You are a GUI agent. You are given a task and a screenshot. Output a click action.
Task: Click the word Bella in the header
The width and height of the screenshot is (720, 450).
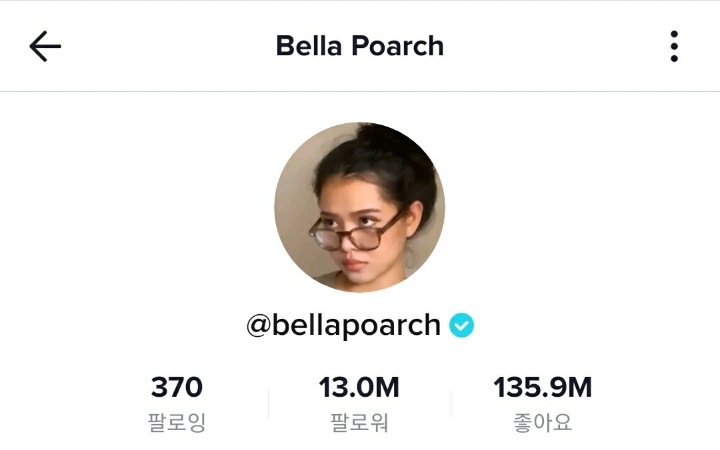click(309, 46)
